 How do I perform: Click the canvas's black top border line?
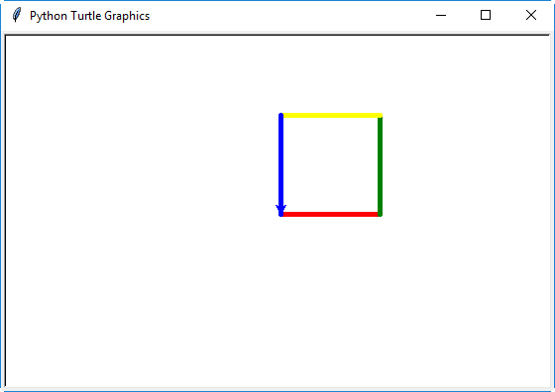[277, 35]
